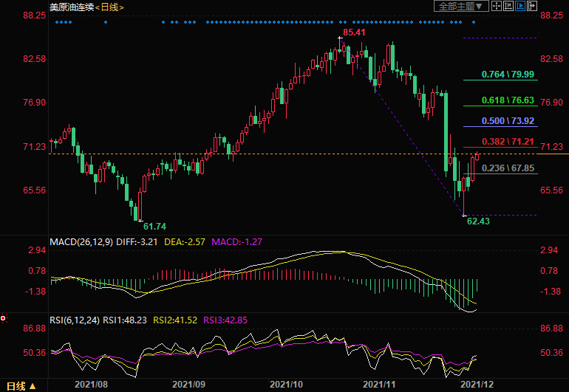
Task: Open MACD(26,12,9) indicator settings label
Action: click(82, 241)
